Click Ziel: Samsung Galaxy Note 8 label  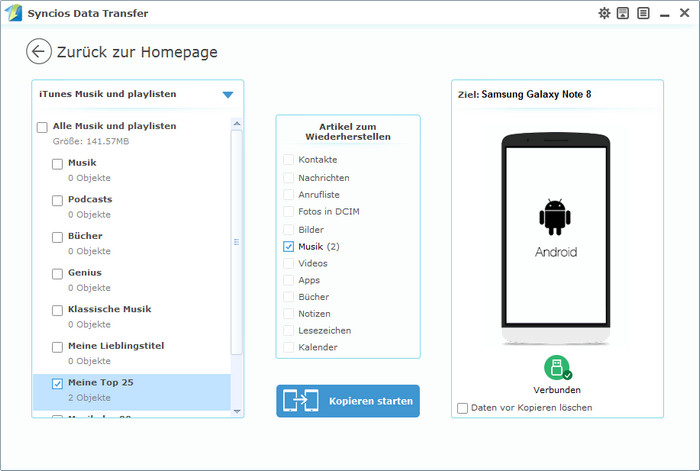525,94
